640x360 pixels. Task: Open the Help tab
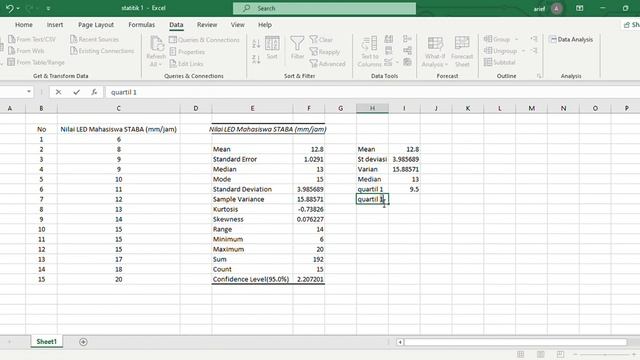coord(265,25)
